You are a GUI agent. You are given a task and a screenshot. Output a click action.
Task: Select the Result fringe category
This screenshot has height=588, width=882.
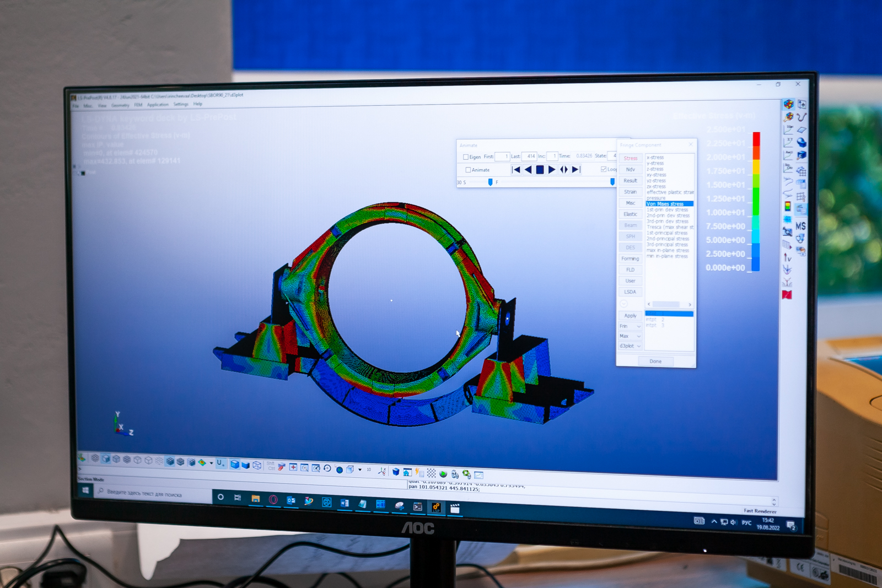(x=631, y=181)
